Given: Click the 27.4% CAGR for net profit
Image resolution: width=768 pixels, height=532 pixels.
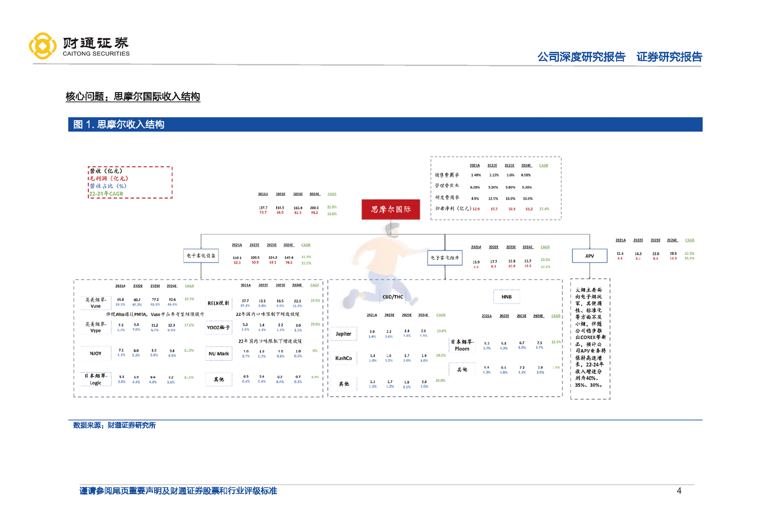Looking at the screenshot, I should 544,209.
